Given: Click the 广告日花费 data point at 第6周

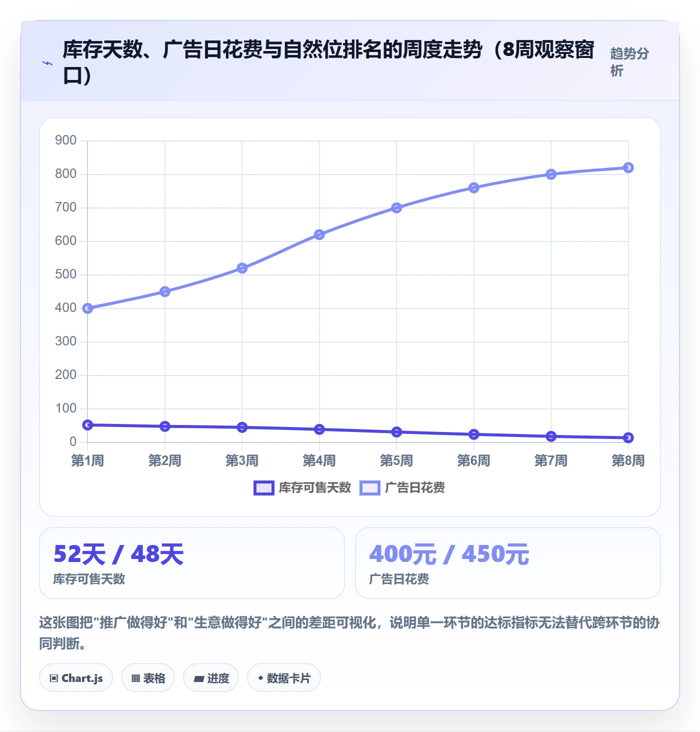Looking at the screenshot, I should click(474, 187).
